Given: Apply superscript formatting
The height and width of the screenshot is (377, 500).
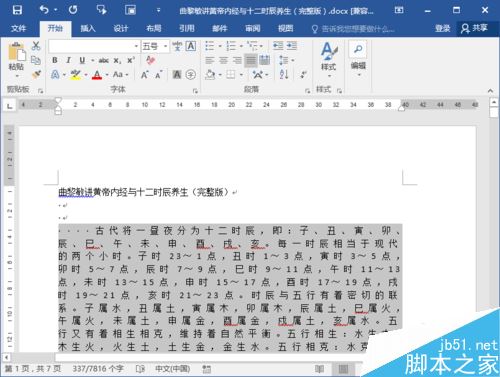Looking at the screenshot, I should pos(130,60).
